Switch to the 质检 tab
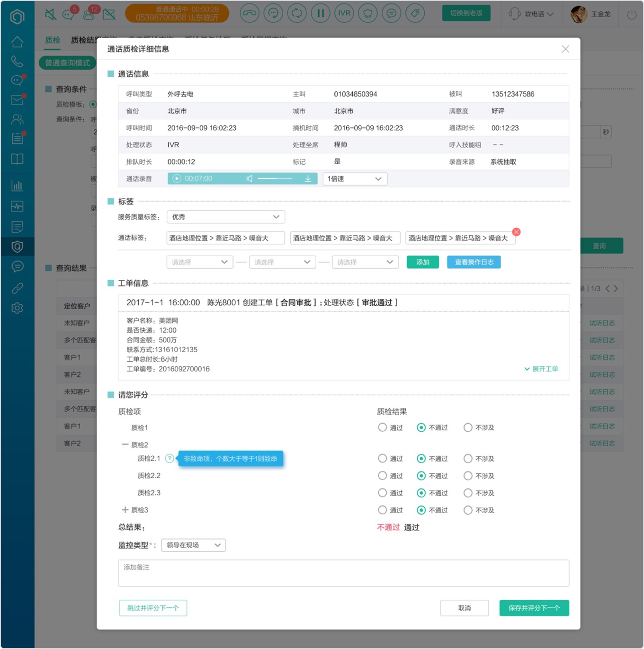The image size is (644, 649). 53,40
